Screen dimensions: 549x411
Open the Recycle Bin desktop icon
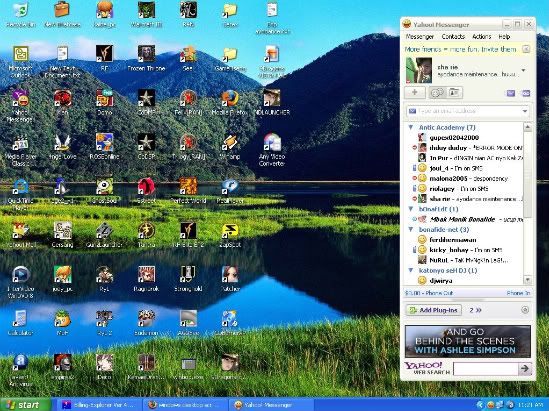(x=20, y=14)
